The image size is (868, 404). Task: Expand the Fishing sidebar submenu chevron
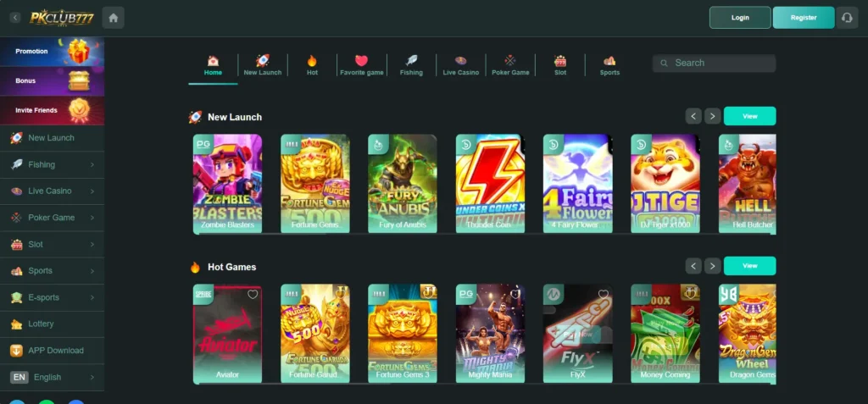(92, 164)
